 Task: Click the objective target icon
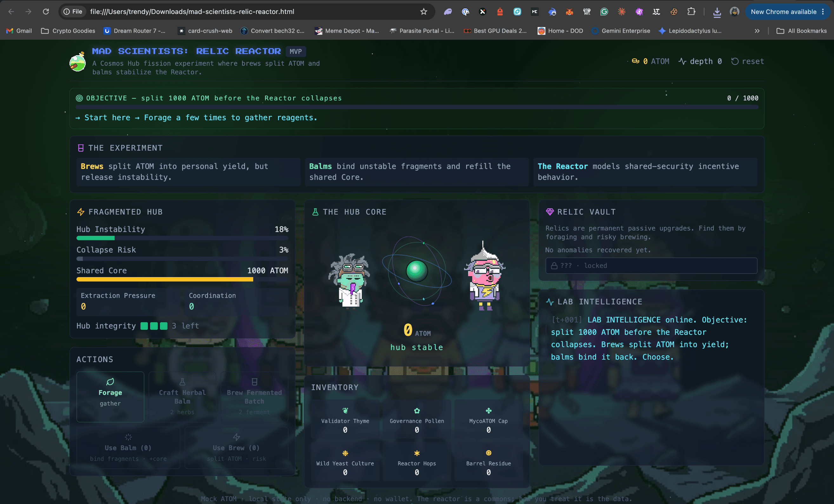point(79,98)
